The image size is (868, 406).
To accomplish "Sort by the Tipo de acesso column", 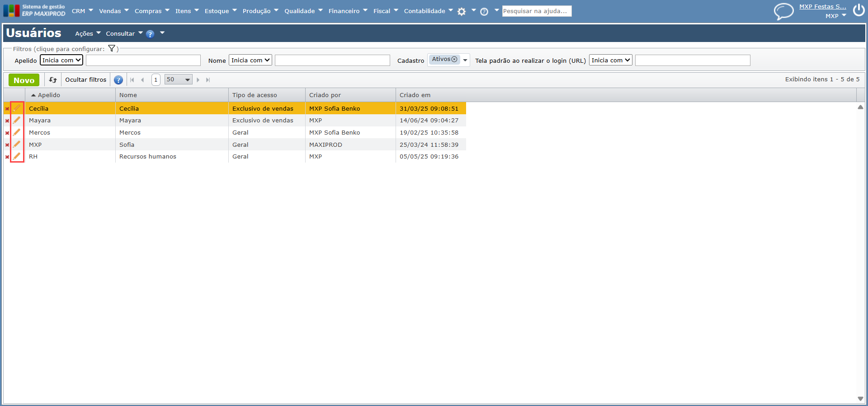I will pos(267,95).
